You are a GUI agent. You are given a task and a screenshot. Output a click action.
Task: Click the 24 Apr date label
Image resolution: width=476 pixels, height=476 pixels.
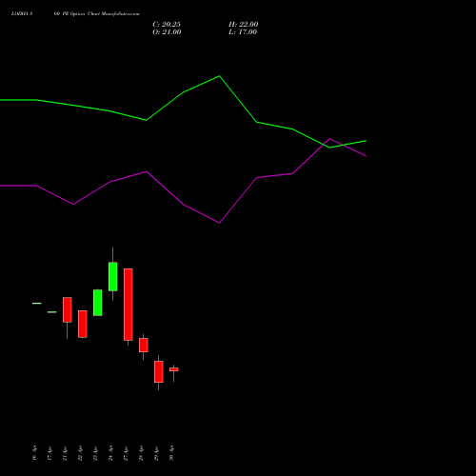pyautogui.click(x=110, y=453)
